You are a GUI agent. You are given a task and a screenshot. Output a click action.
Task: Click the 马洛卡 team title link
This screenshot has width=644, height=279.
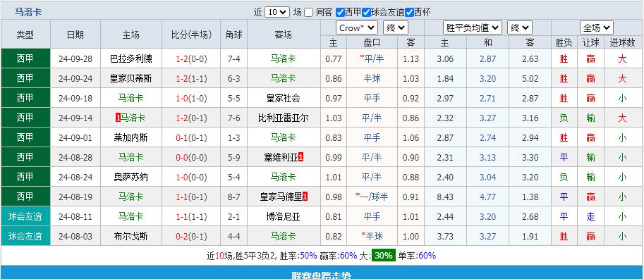(28, 12)
